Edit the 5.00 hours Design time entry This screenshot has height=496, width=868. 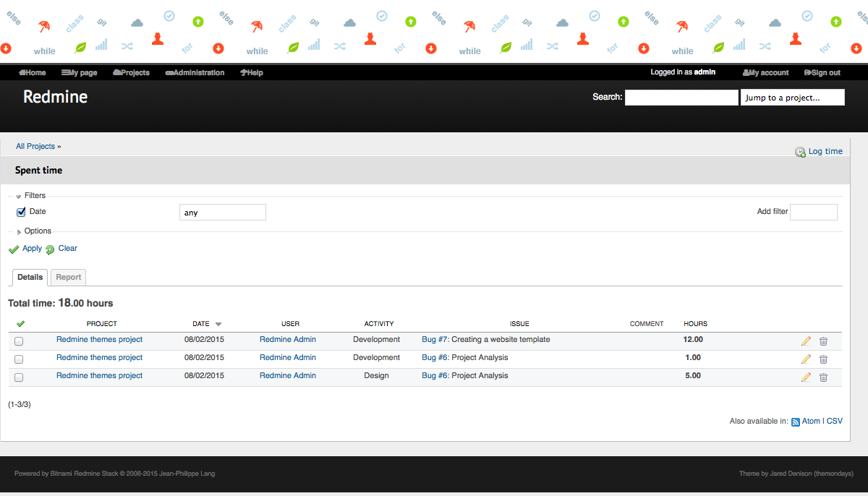coord(806,377)
